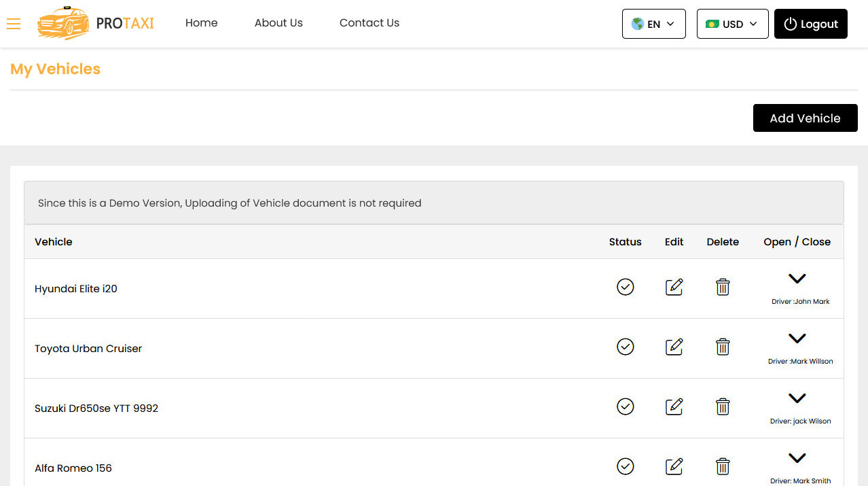Click status checkmark for Alfa Romeo 156
868x486 pixels.
[x=626, y=466]
